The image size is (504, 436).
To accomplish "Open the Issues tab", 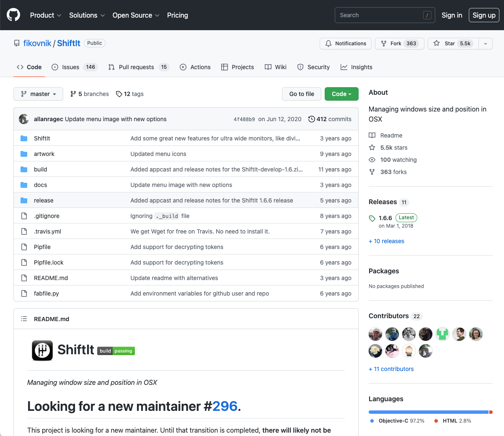I will [x=74, y=67].
